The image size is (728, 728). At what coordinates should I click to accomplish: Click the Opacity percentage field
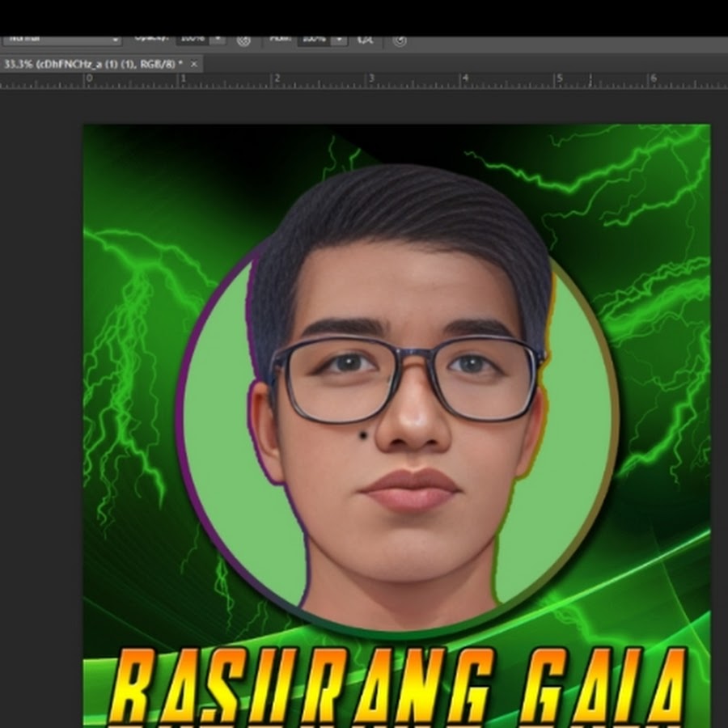pyautogui.click(x=193, y=40)
